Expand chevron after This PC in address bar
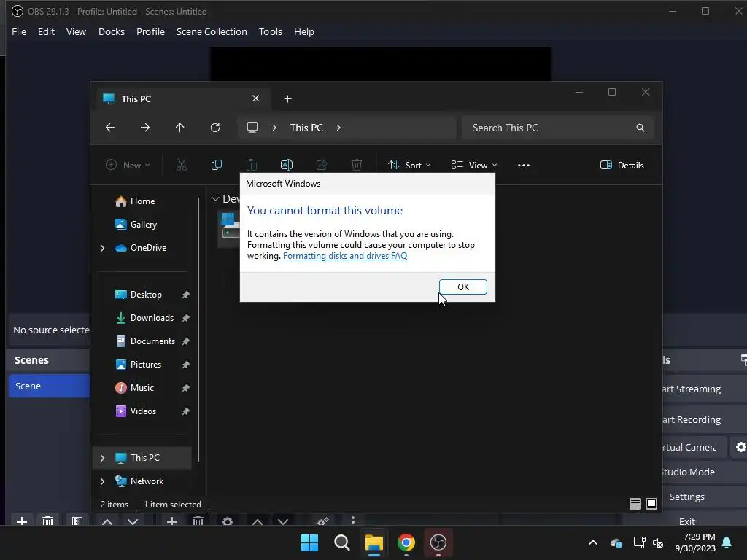This screenshot has width=747, height=560. tap(338, 128)
